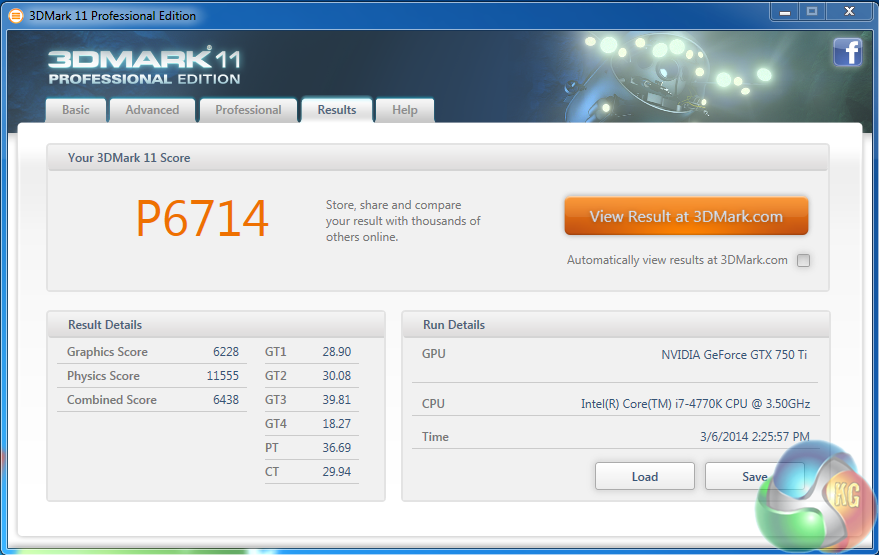879x555 pixels.
Task: Click the Result Details header
Action: [105, 325]
